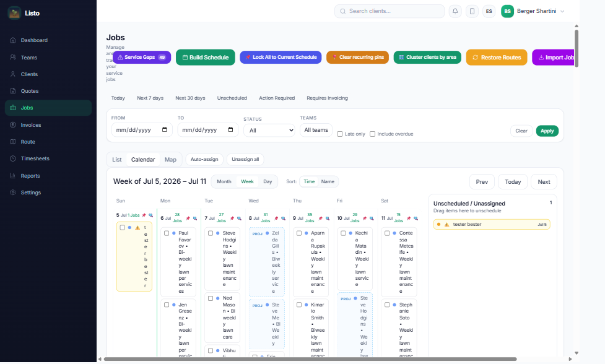
Task: Open the unscheduled tester bester item
Action: pos(492,225)
